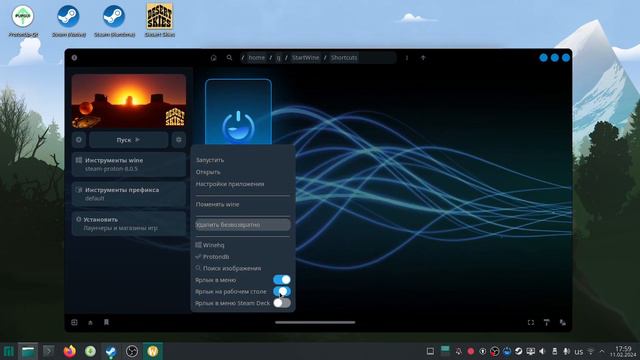Click the home icon in bottom toolbar
640x360 pixels.
click(90, 322)
